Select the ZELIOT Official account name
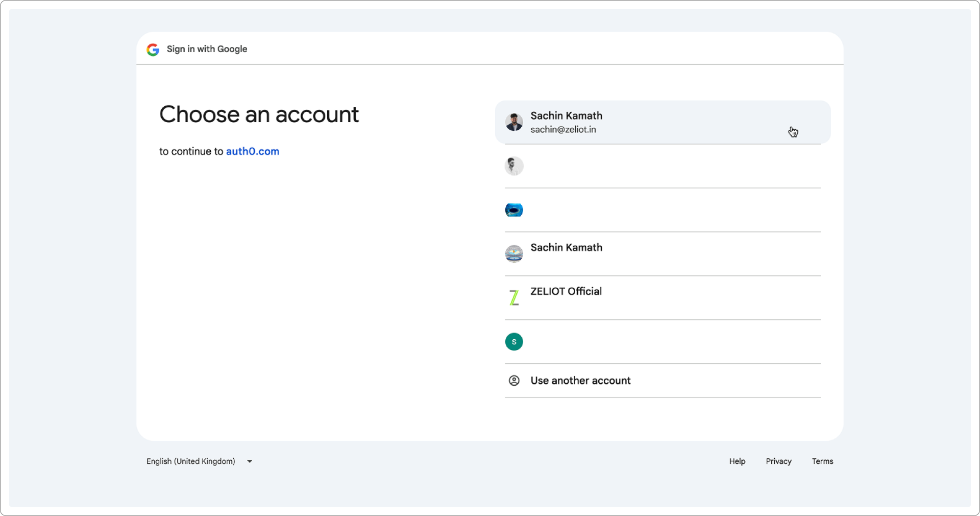980x516 pixels. click(566, 291)
